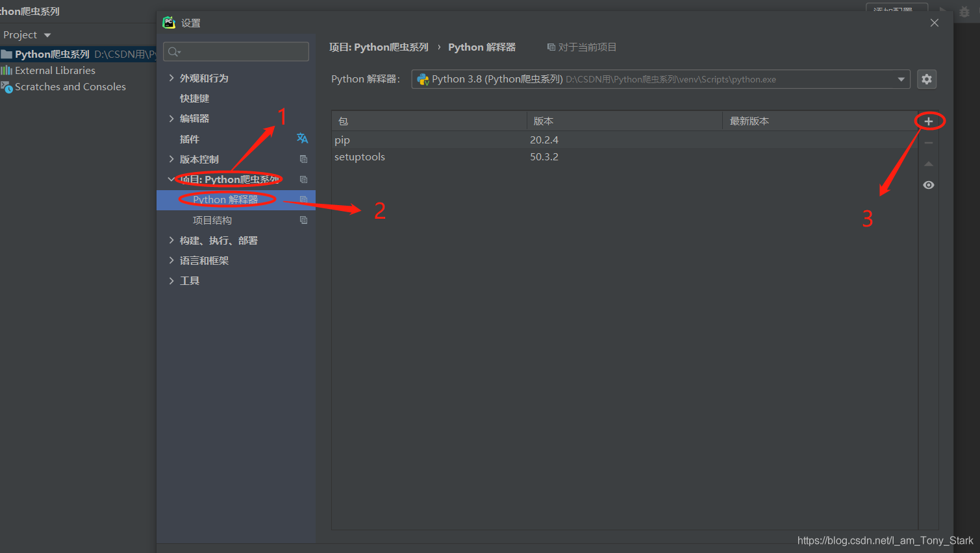
Task: Click the settings search field
Action: [236, 51]
